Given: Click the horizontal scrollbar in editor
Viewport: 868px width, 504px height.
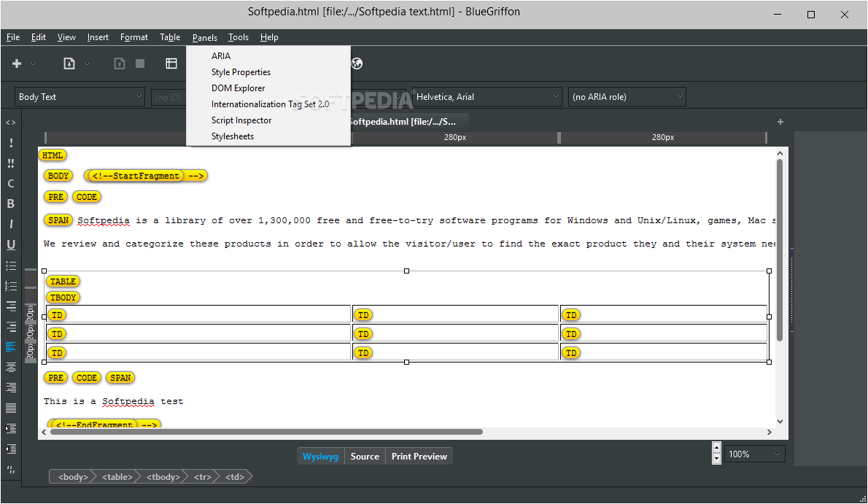Looking at the screenshot, I should pos(266,432).
